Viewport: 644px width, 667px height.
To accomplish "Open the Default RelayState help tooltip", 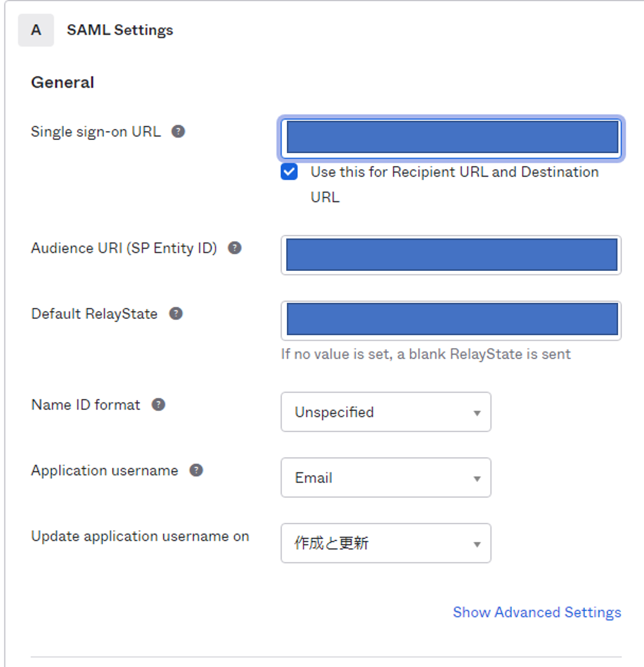I will pyautogui.click(x=176, y=314).
